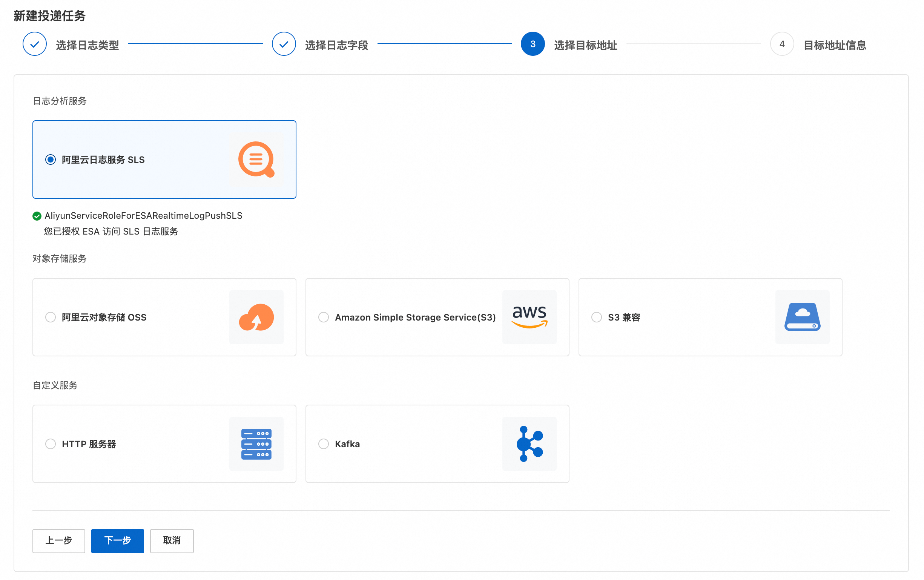Select the S3 兼容 radio button
Viewport: 924px width, 580px height.
(x=596, y=317)
